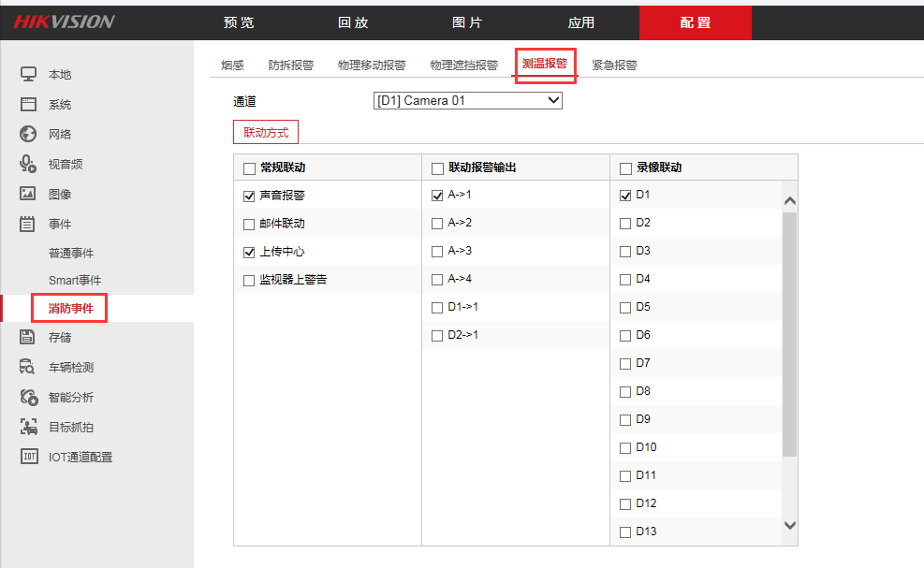Uncheck the 声音报警 audible warning checkbox
The height and width of the screenshot is (568, 924).
click(249, 196)
